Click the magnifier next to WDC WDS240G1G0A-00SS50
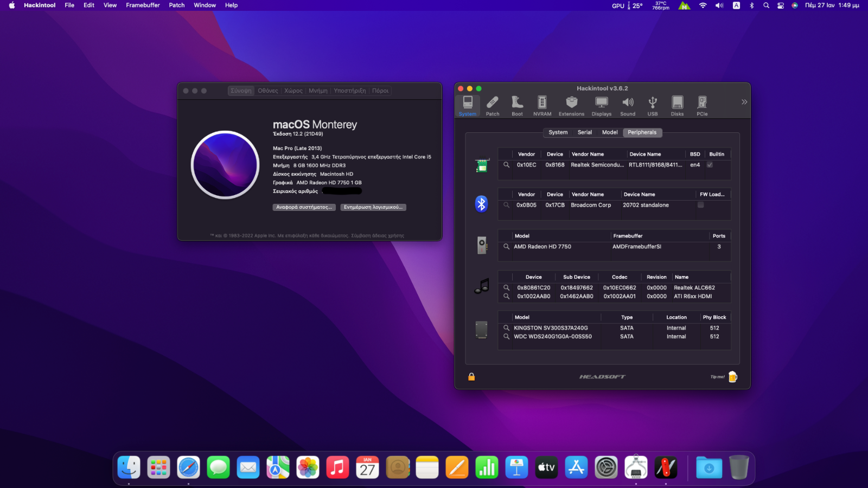The height and width of the screenshot is (488, 868). pos(506,337)
